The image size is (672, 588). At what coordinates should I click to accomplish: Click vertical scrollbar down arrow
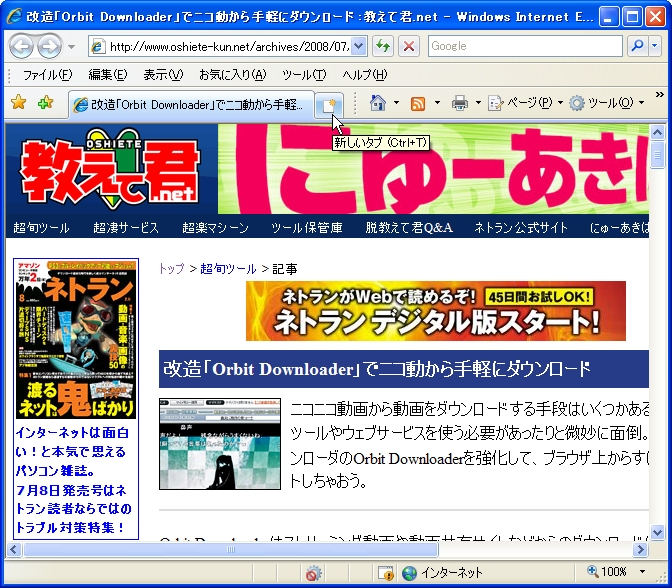[657, 532]
